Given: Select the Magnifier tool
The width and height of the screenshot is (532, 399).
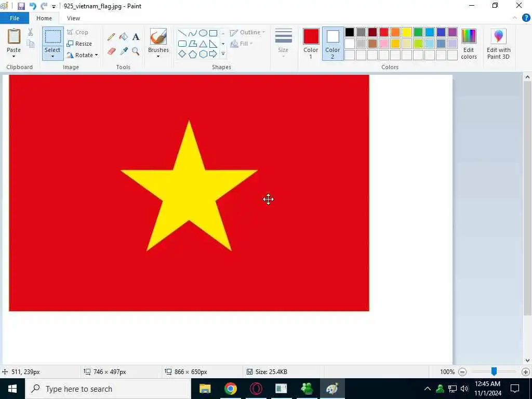Looking at the screenshot, I should [x=136, y=51].
